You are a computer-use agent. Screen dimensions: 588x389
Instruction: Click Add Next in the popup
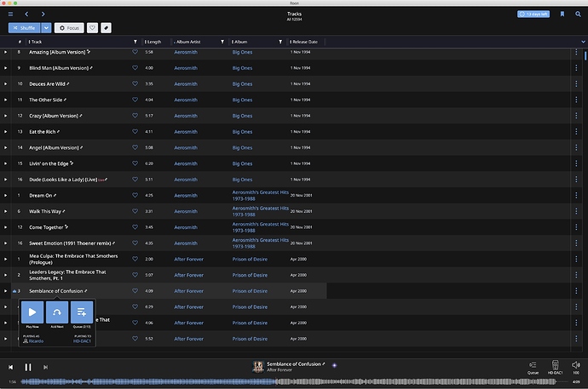coord(57,312)
